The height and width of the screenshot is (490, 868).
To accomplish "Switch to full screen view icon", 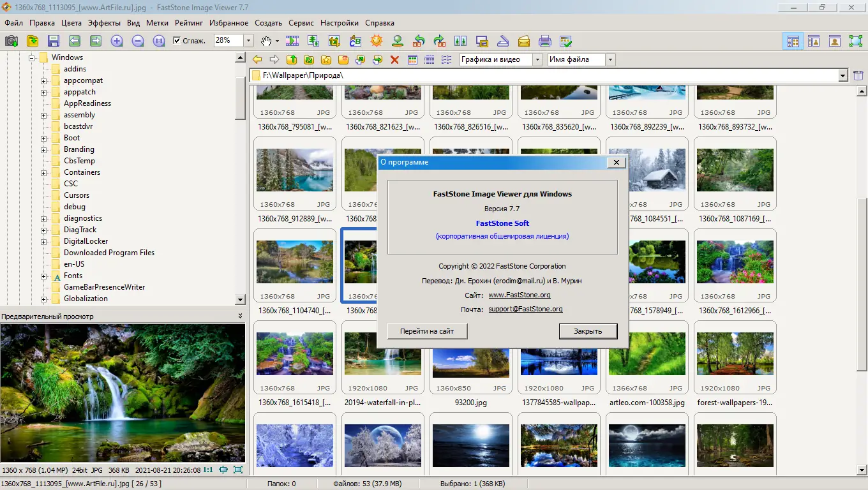I will click(856, 41).
